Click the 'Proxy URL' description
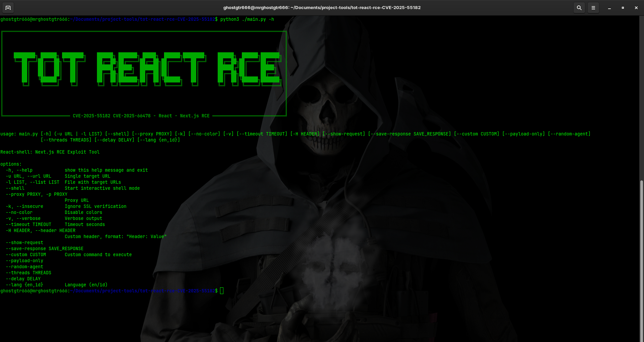 [x=77, y=201]
